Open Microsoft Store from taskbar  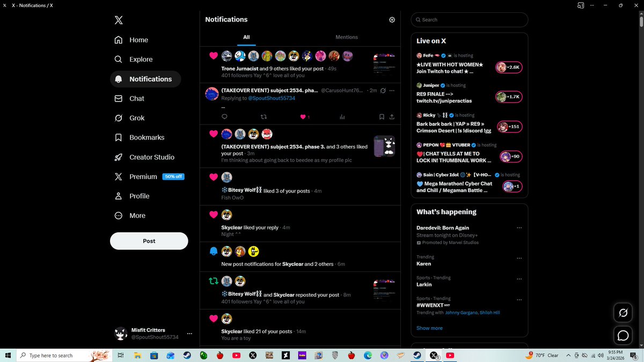pyautogui.click(x=154, y=356)
